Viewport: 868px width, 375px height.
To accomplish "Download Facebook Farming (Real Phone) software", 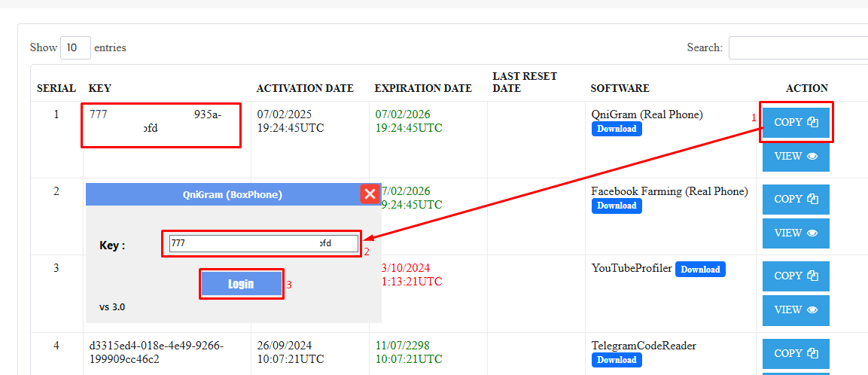I will (617, 206).
